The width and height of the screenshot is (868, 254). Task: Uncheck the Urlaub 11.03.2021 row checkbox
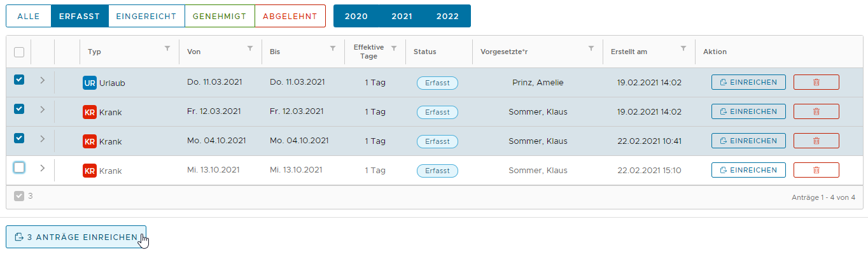[19, 80]
